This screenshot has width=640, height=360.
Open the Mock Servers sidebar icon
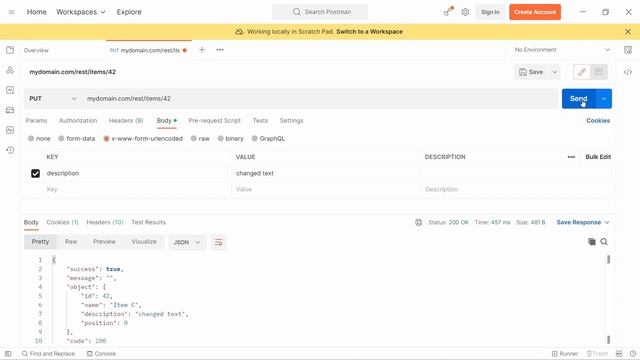10,110
